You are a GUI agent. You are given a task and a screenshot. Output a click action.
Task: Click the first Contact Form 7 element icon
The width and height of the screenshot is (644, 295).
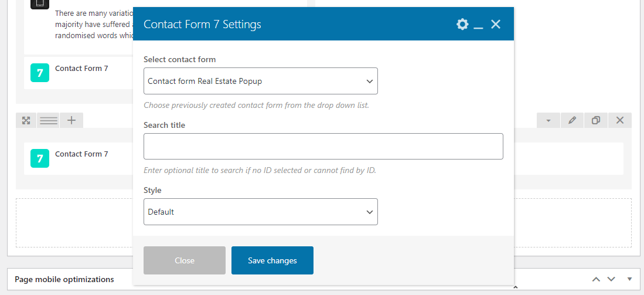(39, 73)
